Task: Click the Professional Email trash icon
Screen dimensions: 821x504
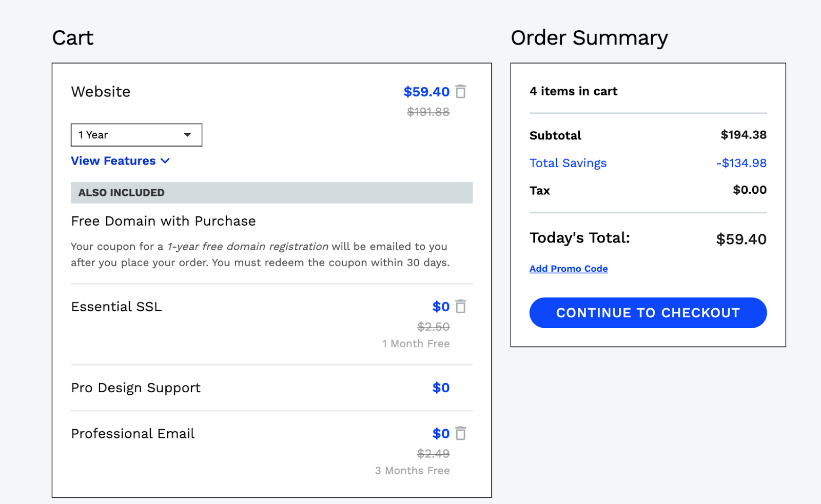Action: (461, 434)
